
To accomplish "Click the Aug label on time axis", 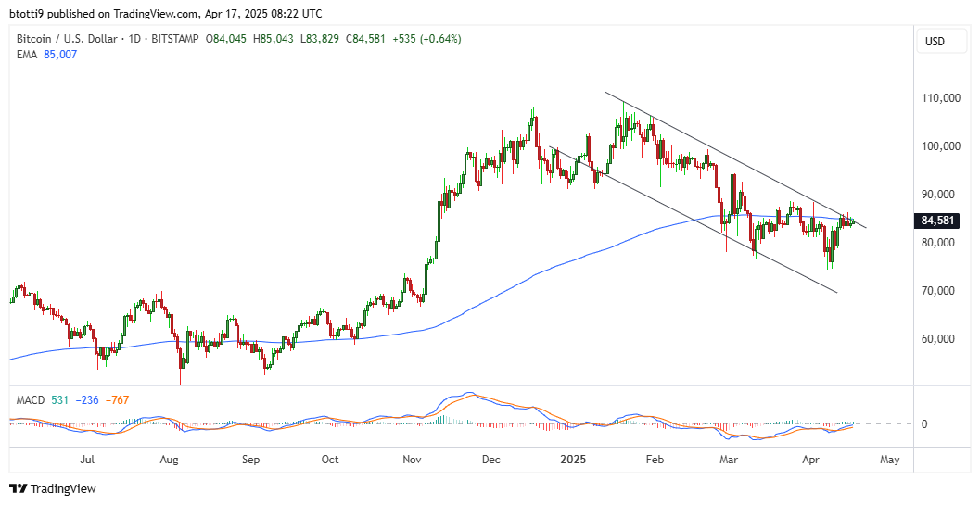I will (x=169, y=459).
